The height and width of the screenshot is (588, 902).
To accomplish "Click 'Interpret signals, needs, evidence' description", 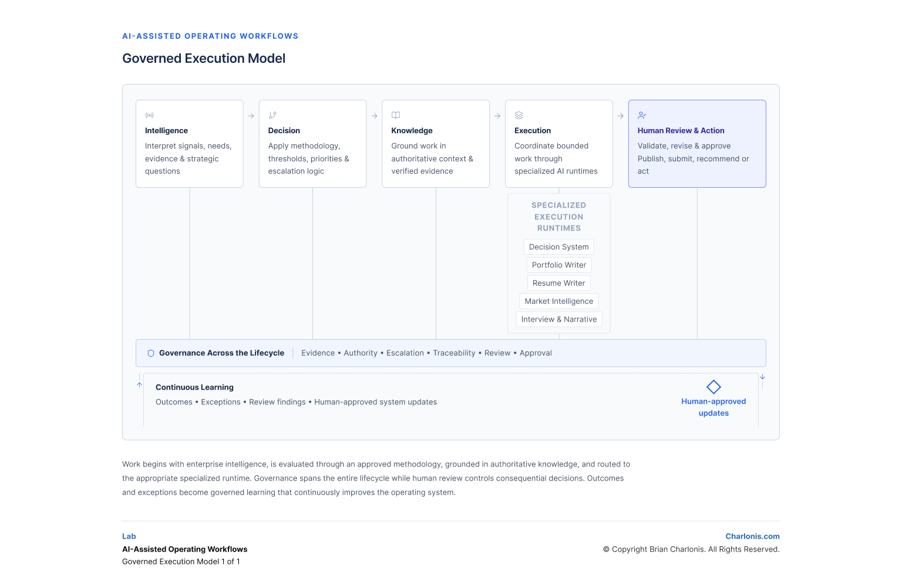I will pyautogui.click(x=189, y=158).
